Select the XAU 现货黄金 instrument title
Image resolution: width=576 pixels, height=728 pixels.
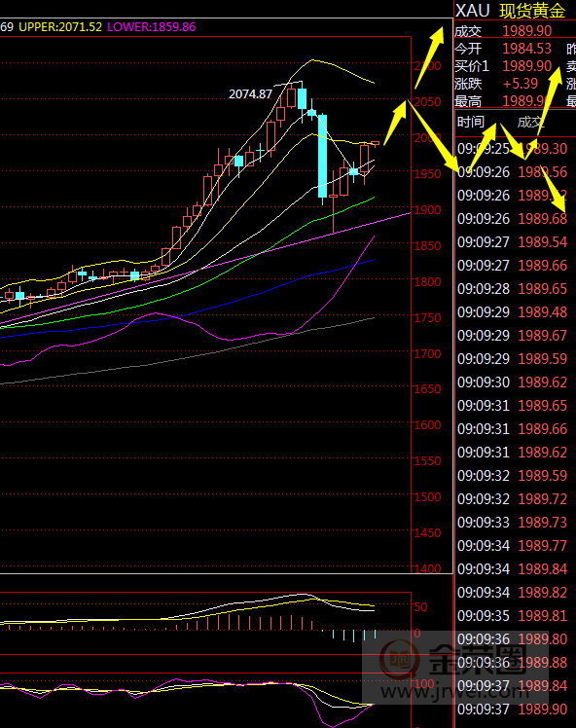(x=511, y=10)
